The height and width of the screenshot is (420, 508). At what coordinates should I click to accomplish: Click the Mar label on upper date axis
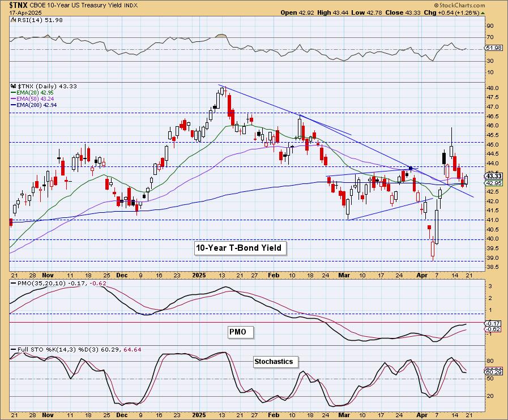coord(344,275)
